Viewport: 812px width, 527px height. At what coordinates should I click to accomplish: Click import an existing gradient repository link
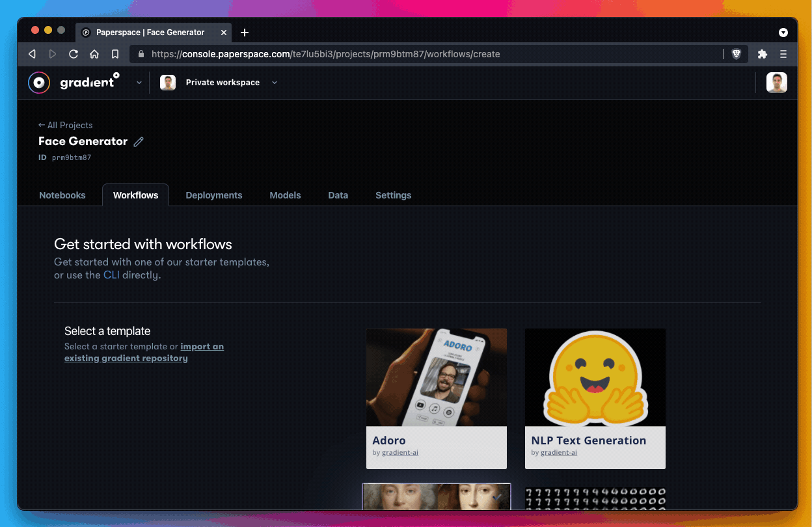pyautogui.click(x=144, y=352)
